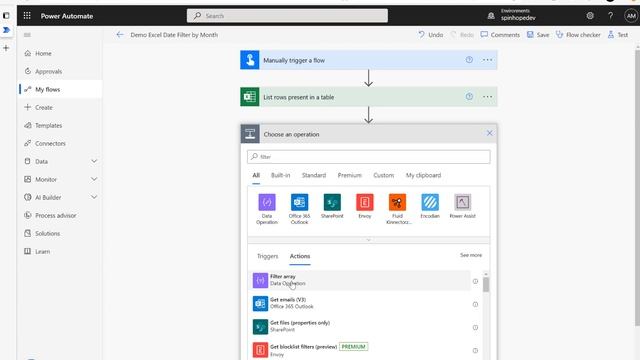Image resolution: width=640 pixels, height=360 pixels.
Task: Switch to the Standard tab
Action: click(x=314, y=176)
